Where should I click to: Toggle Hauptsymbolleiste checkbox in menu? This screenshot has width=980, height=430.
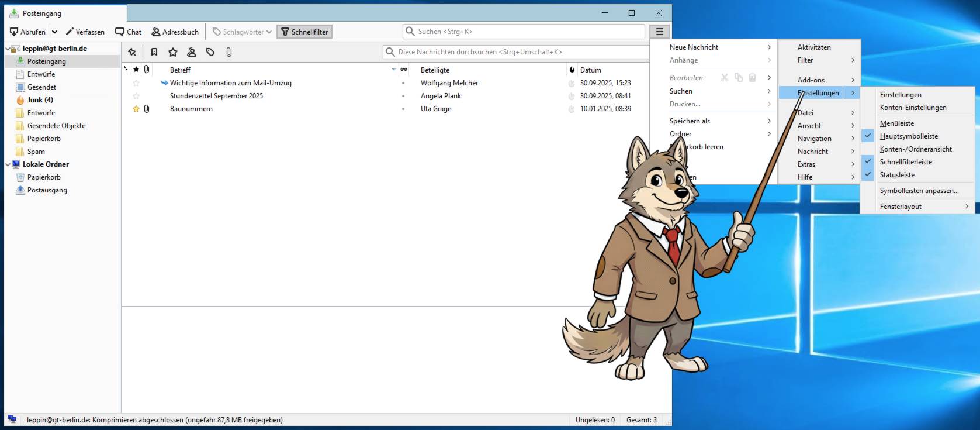[x=908, y=136]
